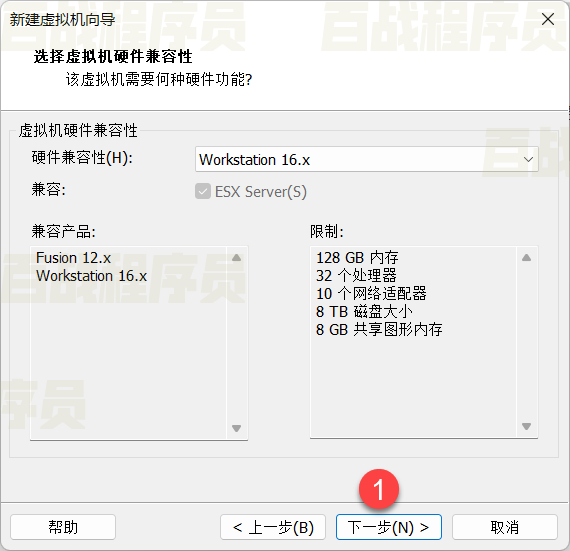This screenshot has width=570, height=551.
Task: Select the 8 GB 共享图形内存 limitation entry
Action: pyautogui.click(x=379, y=330)
